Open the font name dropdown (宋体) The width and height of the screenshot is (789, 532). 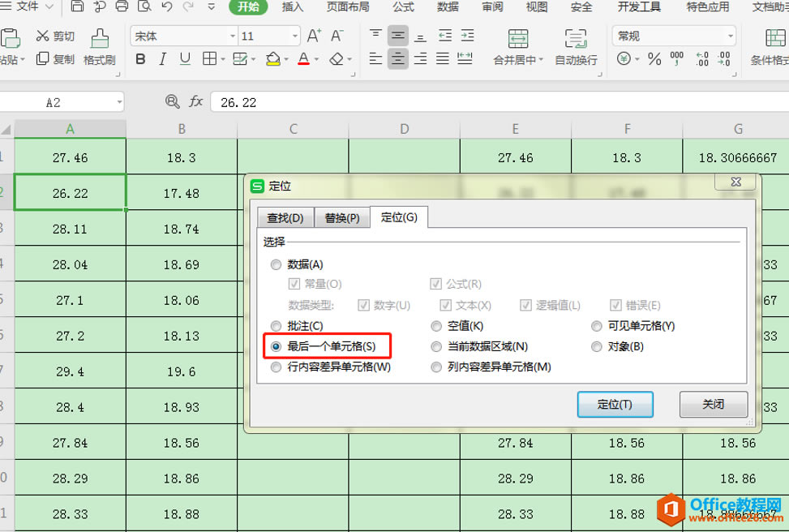pyautogui.click(x=233, y=36)
